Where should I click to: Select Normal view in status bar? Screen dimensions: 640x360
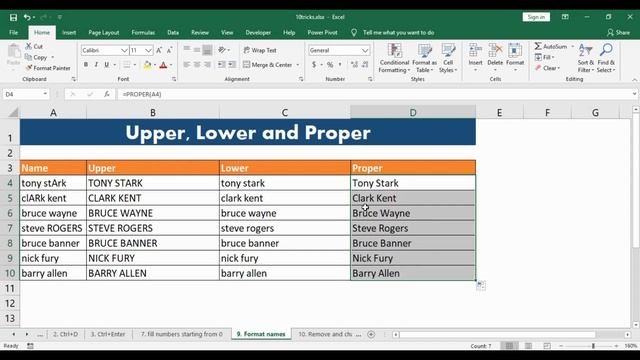pyautogui.click(x=509, y=346)
